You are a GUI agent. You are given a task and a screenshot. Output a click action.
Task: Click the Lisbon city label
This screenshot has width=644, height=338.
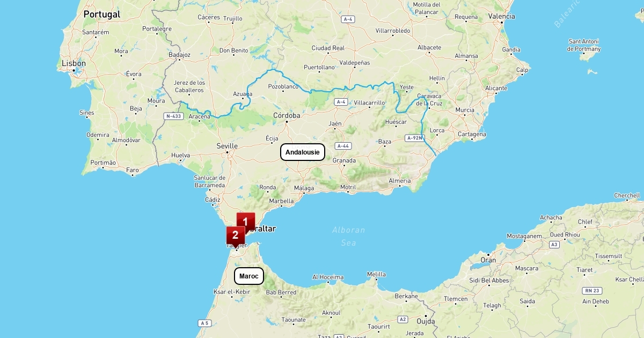tap(74, 63)
